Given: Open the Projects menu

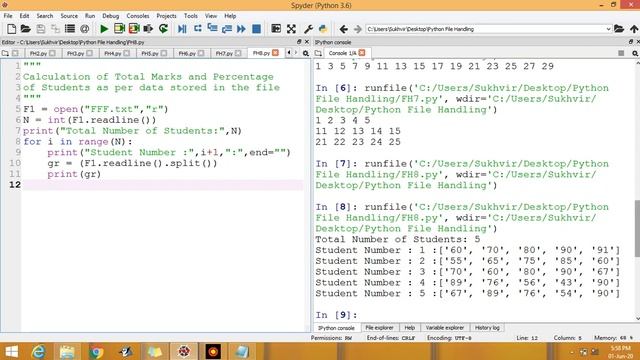Looking at the screenshot, I should point(167,16).
